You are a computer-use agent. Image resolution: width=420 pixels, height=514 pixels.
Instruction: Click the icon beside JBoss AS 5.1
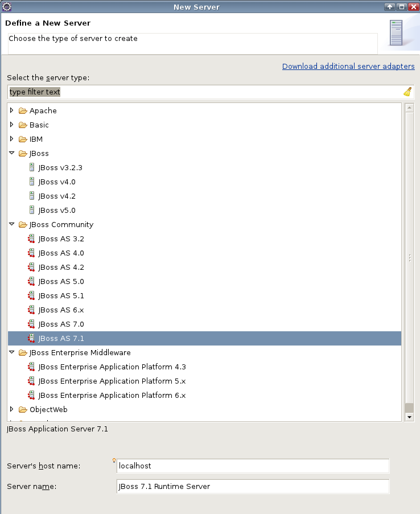coord(31,295)
